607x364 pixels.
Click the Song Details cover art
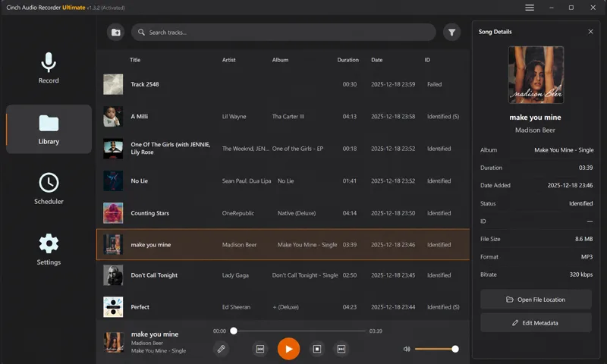pos(536,75)
